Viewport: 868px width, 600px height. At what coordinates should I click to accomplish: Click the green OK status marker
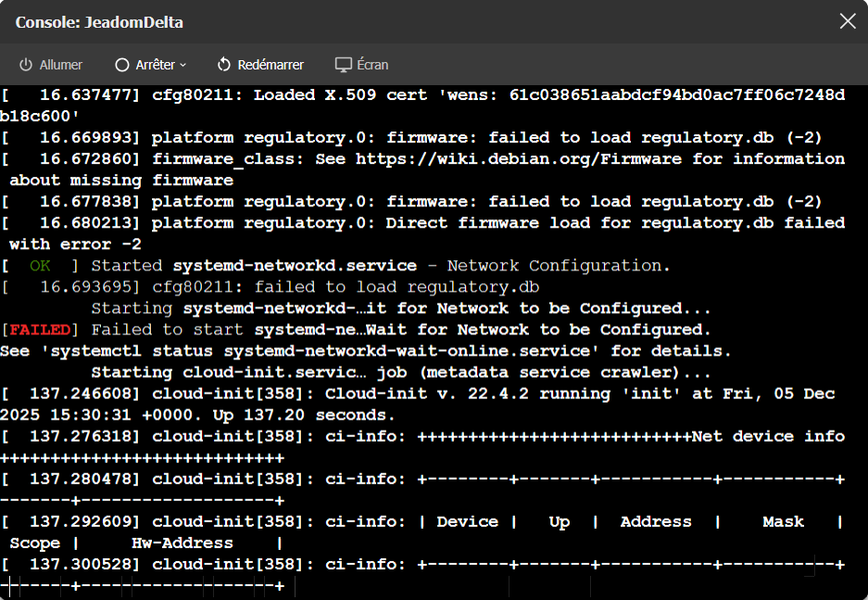(40, 266)
